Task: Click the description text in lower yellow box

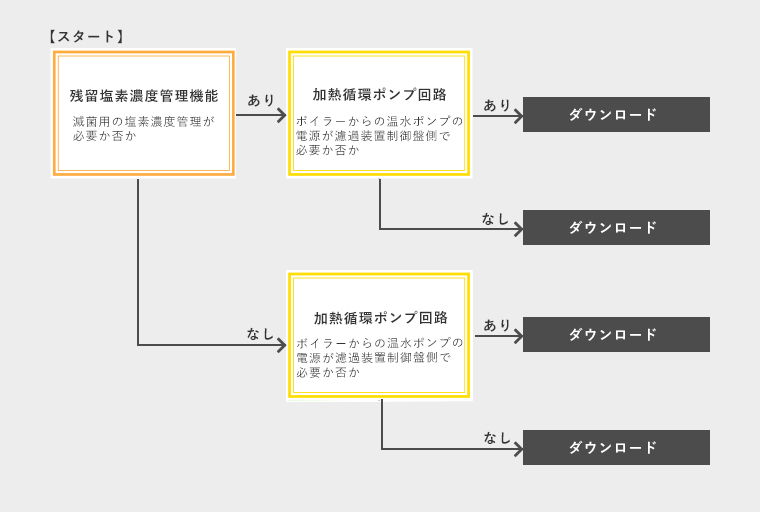Action: pos(380,357)
